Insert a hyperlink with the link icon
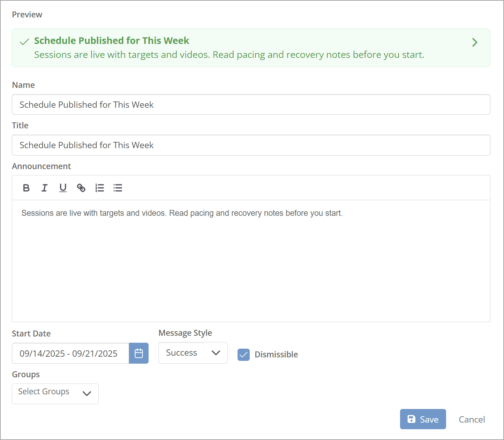504x440 pixels. pyautogui.click(x=81, y=188)
